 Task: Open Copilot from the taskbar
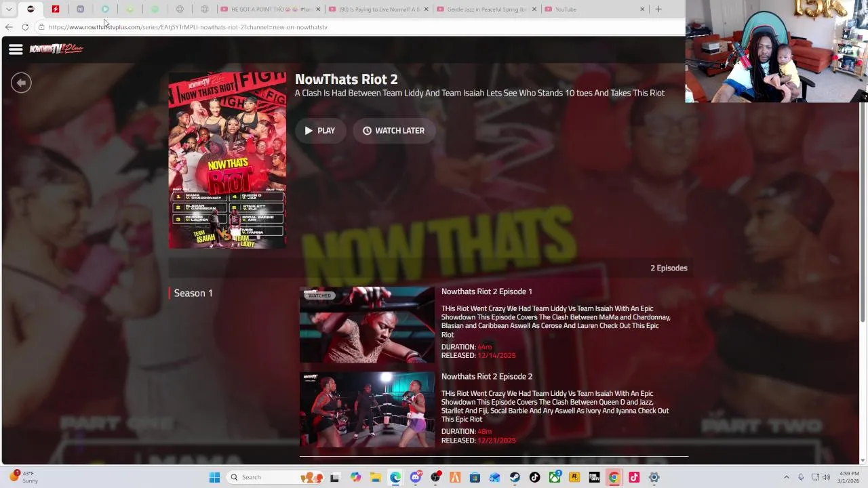(356, 477)
